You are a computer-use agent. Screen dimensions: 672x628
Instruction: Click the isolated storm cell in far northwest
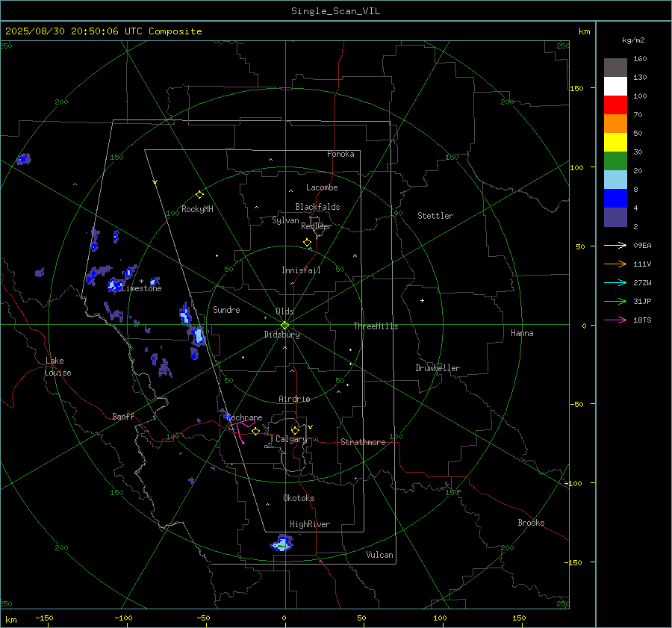click(24, 160)
